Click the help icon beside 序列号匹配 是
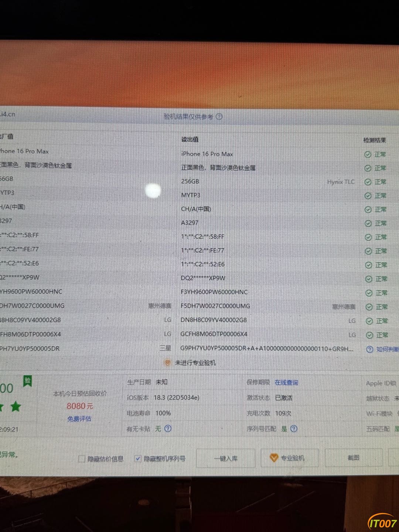 click(294, 429)
